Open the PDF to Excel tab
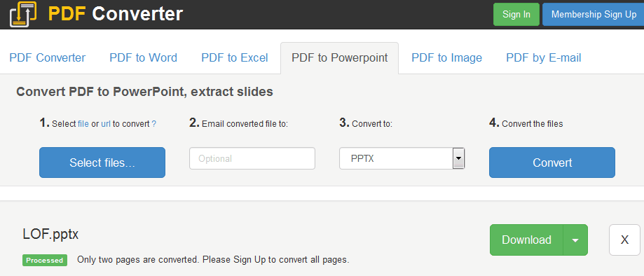644x276 pixels. 235,58
